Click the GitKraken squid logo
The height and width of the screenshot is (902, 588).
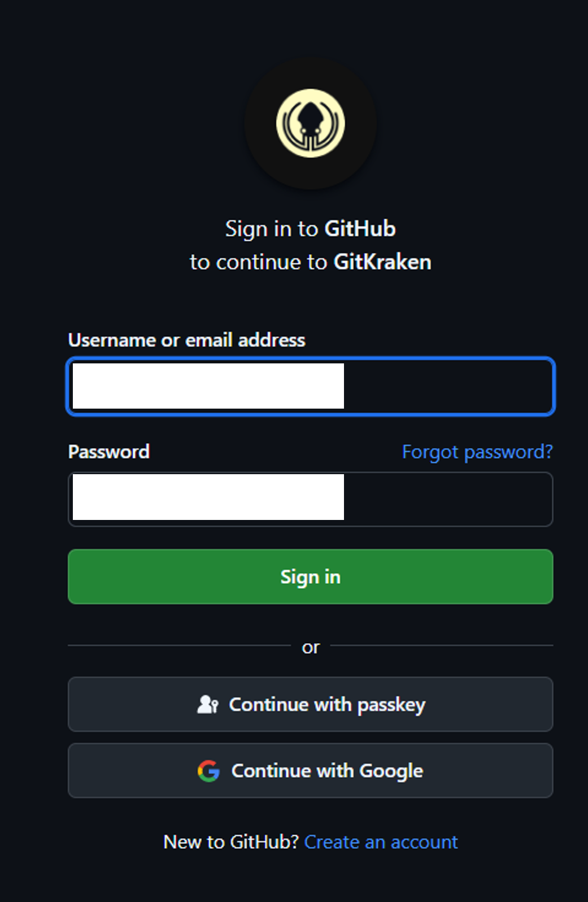pyautogui.click(x=310, y=123)
